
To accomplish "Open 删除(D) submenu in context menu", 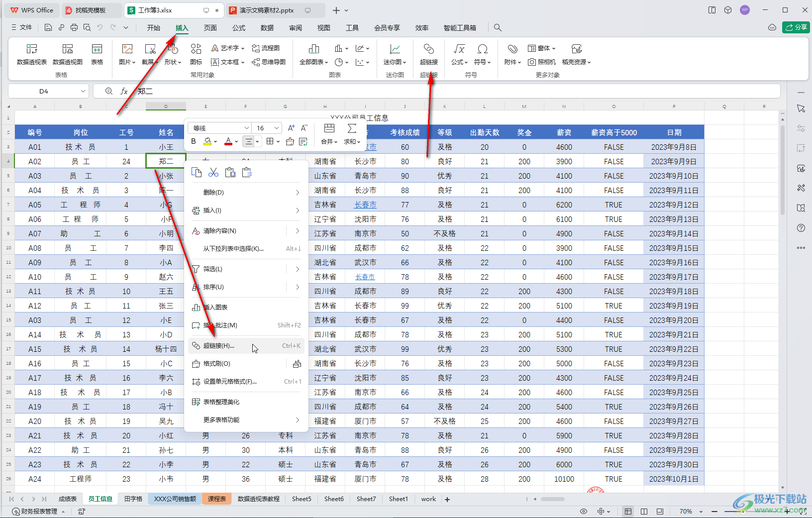I will (x=246, y=193).
